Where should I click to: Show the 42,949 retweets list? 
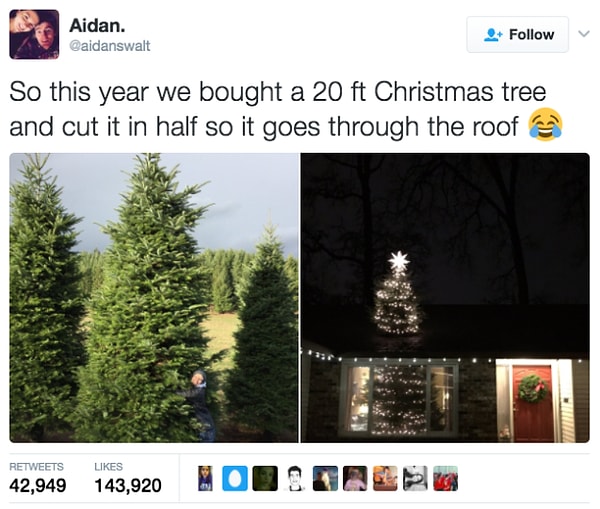(38, 478)
